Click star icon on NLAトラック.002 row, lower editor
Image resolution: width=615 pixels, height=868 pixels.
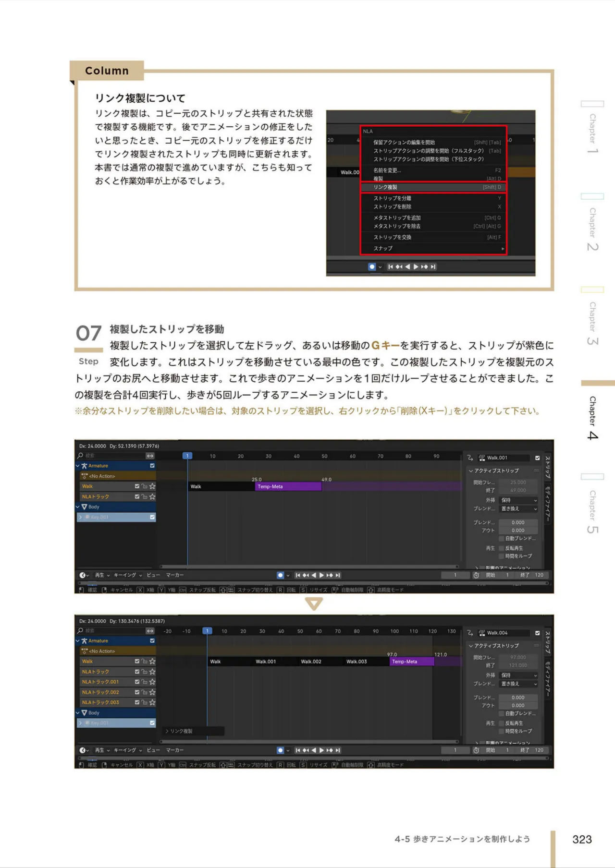point(152,692)
